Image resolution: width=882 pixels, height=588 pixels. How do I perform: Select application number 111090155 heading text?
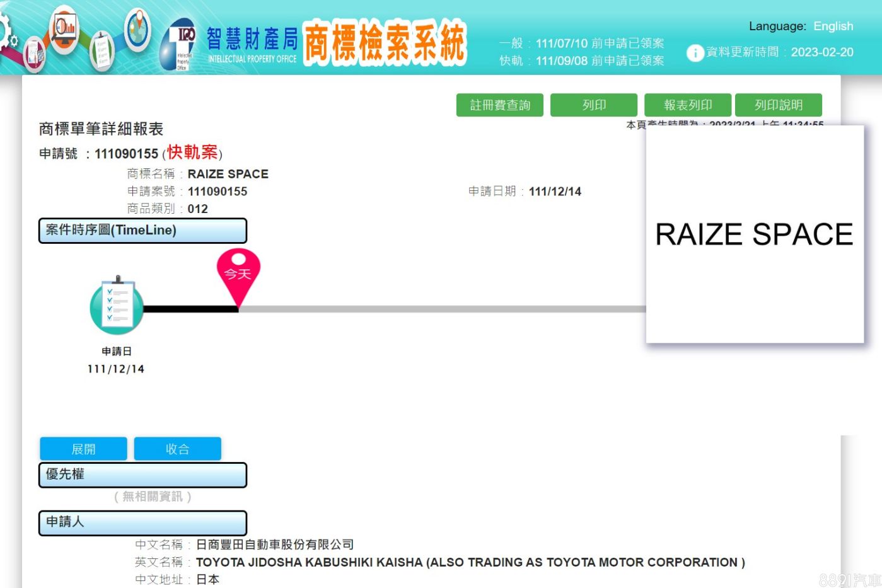pyautogui.click(x=126, y=154)
